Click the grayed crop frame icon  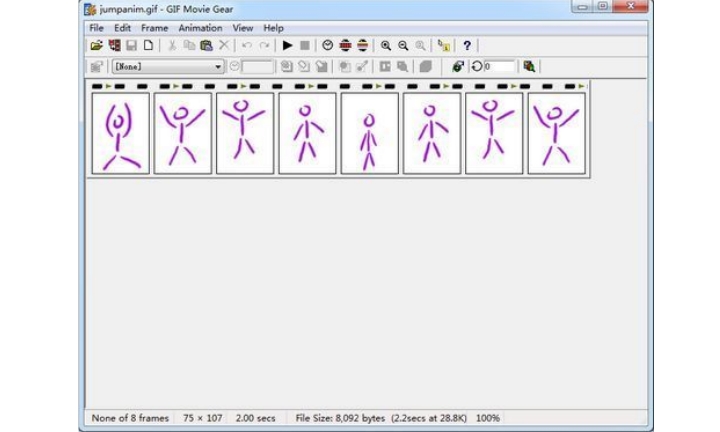point(344,67)
